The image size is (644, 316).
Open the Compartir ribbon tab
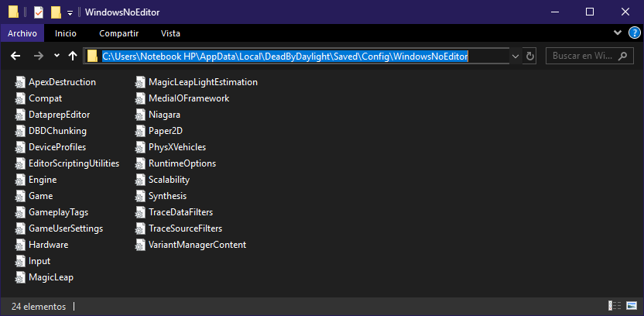tap(118, 33)
